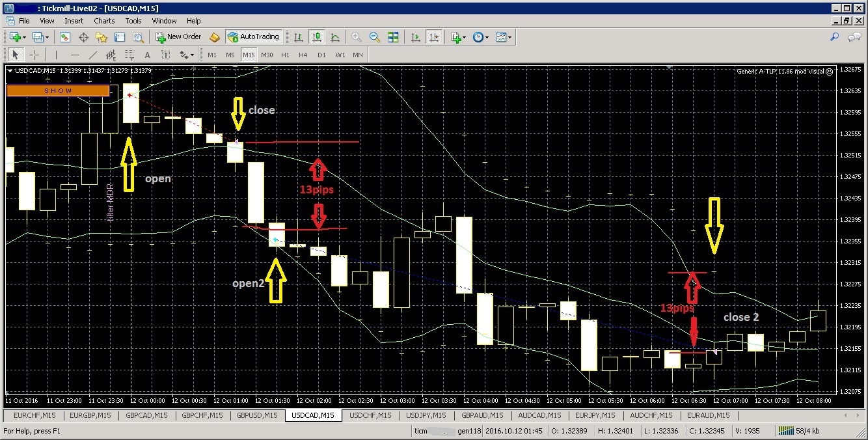Open the Terminal panel icon
868x440 pixels.
(x=120, y=37)
